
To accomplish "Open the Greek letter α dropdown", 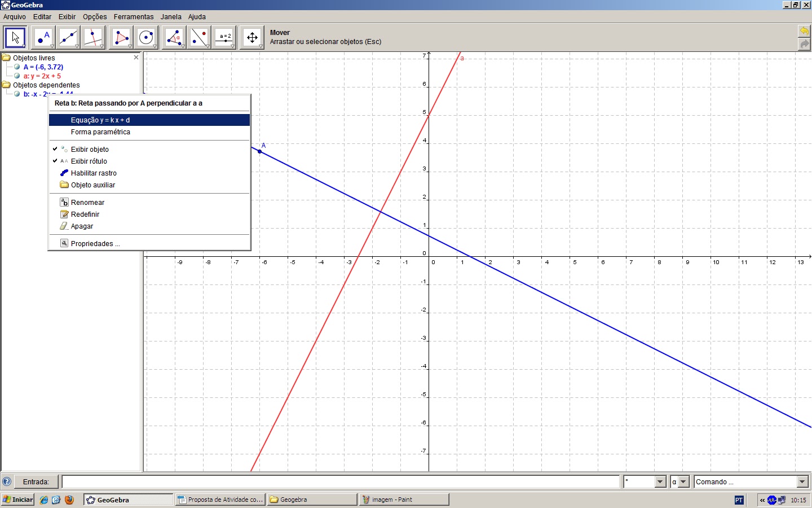I will (683, 481).
